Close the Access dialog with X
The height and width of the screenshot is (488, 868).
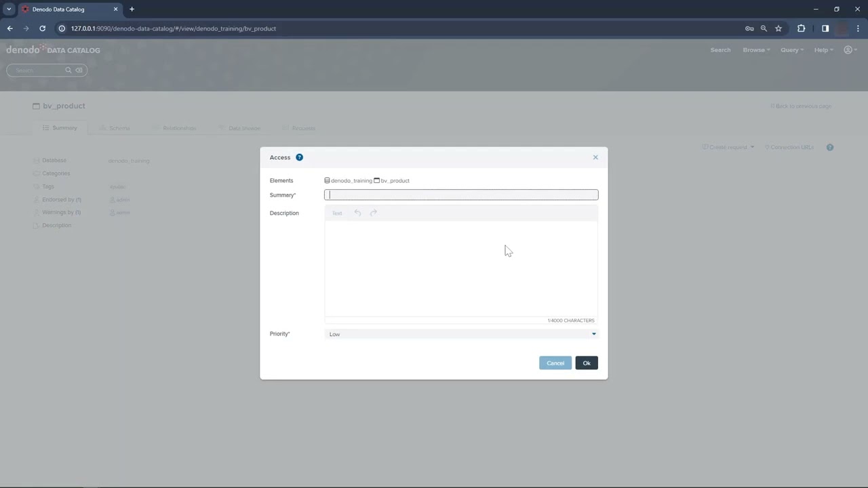[595, 157]
